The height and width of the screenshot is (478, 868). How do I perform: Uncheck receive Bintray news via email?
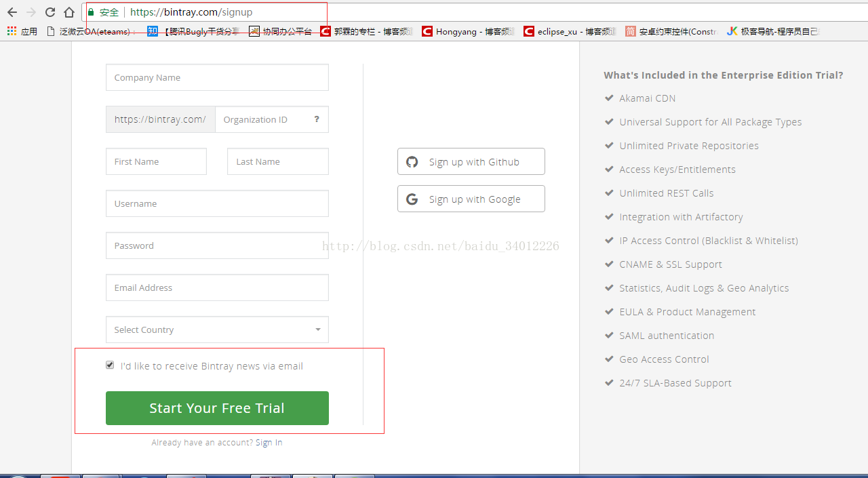(x=110, y=365)
